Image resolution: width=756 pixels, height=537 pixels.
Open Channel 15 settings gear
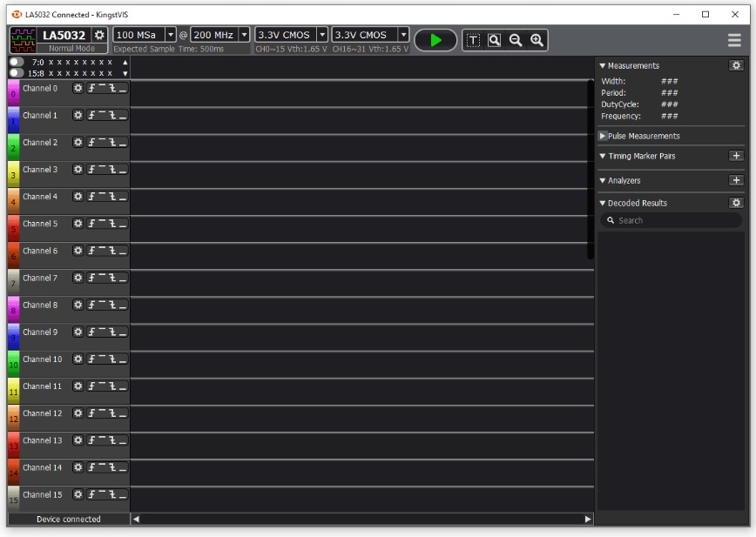click(78, 494)
